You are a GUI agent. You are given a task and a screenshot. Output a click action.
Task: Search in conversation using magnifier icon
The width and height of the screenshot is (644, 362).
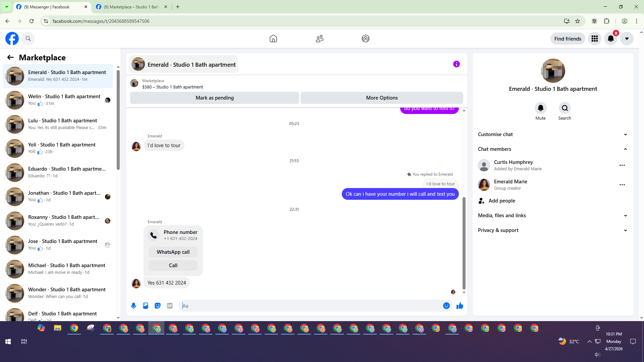(565, 108)
